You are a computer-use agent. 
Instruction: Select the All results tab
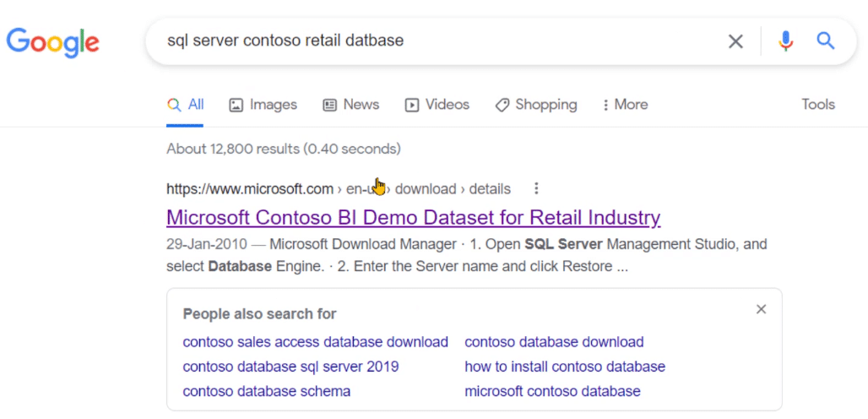185,105
